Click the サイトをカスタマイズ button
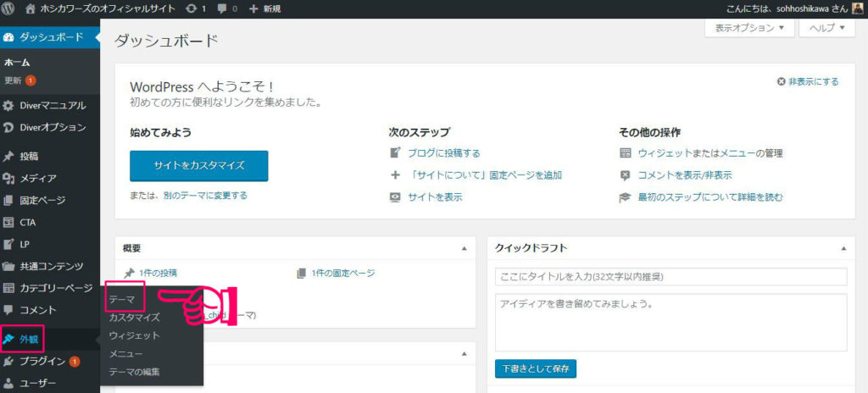The image size is (868, 393). (x=198, y=165)
